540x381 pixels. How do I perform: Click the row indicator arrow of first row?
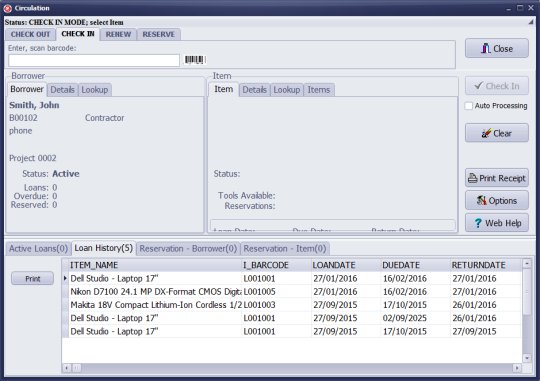point(65,278)
